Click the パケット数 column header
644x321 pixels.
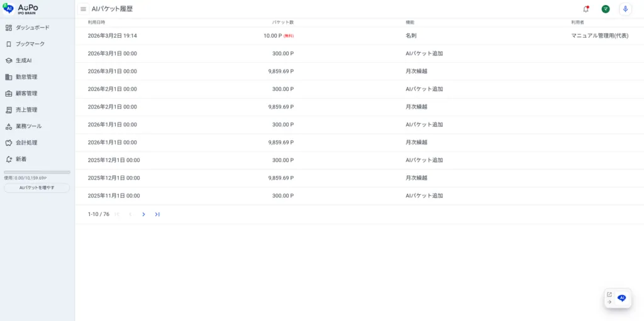[x=283, y=22]
